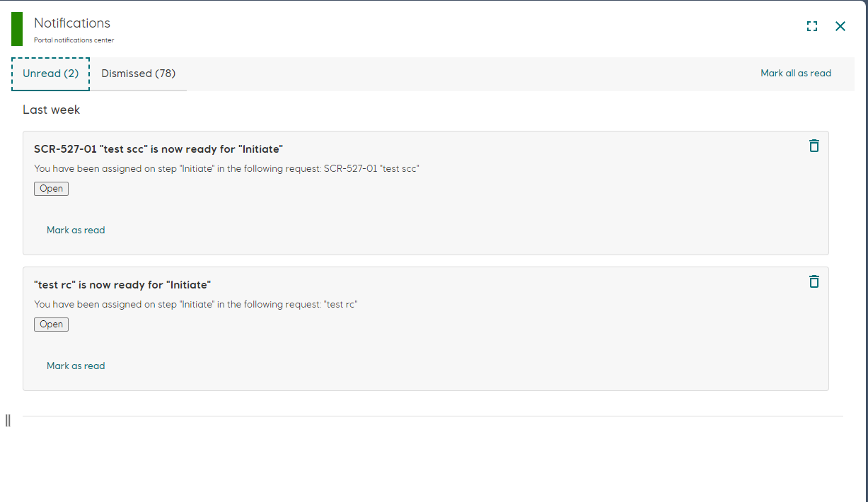Open the "test rc" request
This screenshot has height=502, width=868.
pyautogui.click(x=51, y=324)
